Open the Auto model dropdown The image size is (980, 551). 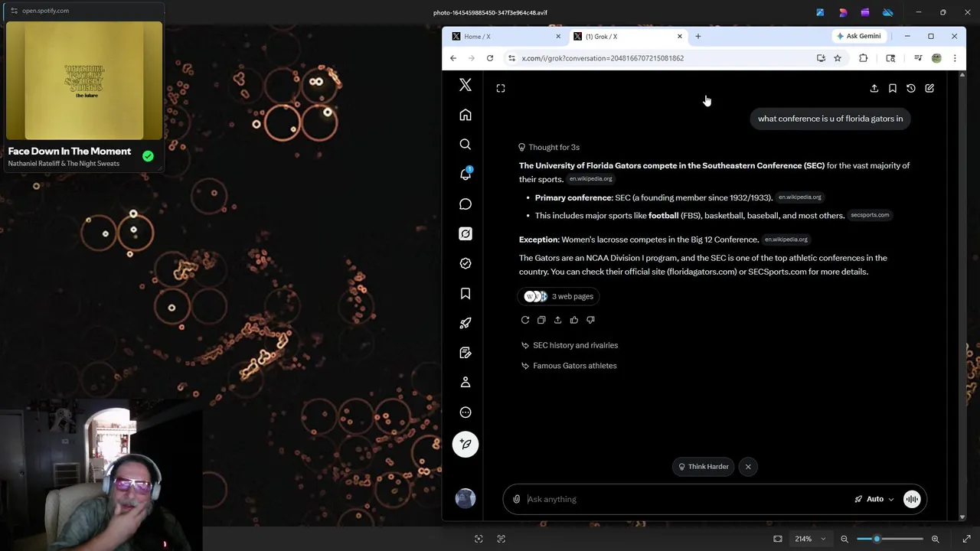(874, 499)
